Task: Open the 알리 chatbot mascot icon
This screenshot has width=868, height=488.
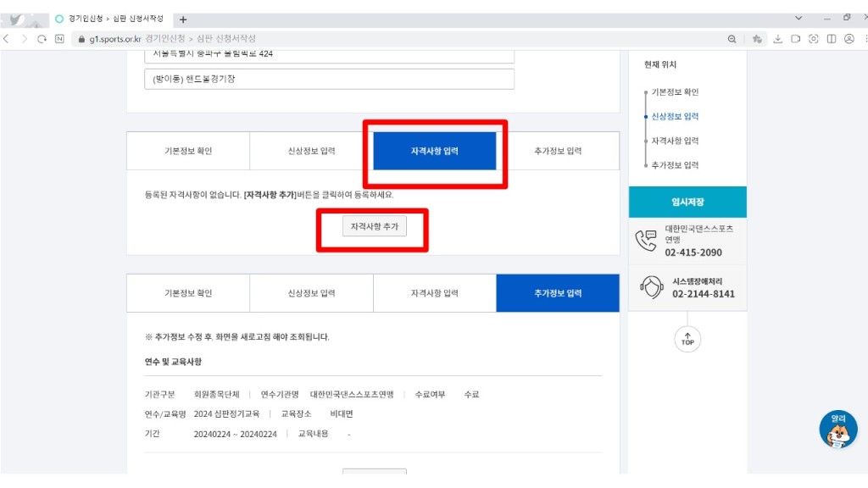Action: click(x=837, y=430)
